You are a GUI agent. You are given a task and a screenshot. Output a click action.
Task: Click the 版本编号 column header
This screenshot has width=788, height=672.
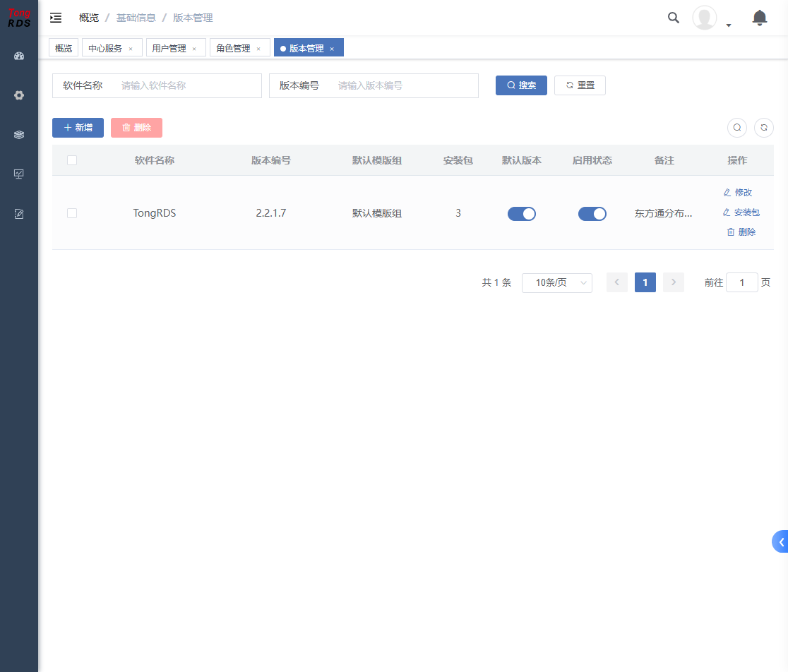pyautogui.click(x=271, y=160)
